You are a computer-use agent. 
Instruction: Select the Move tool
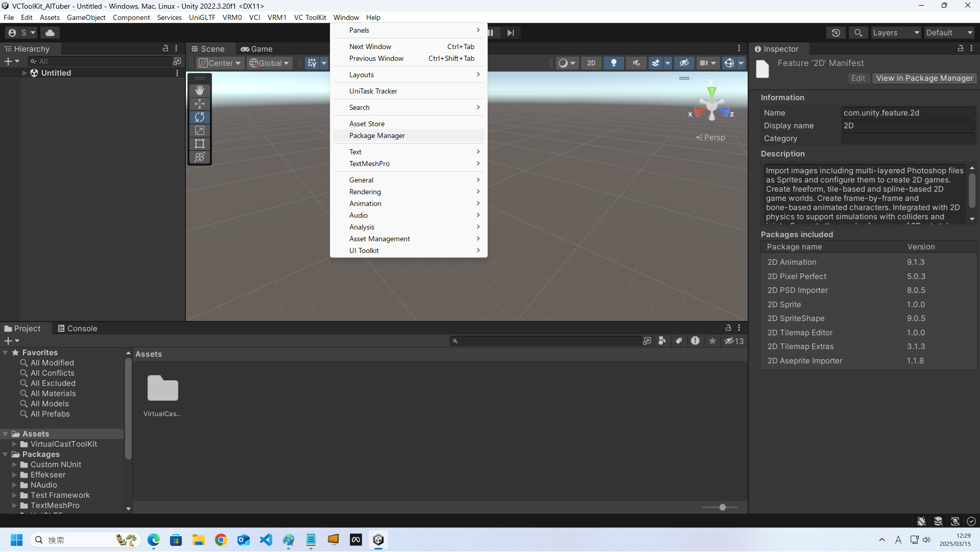(x=200, y=104)
